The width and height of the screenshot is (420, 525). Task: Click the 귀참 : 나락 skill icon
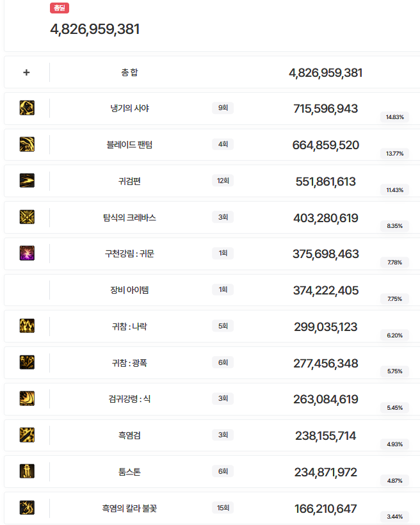27,326
